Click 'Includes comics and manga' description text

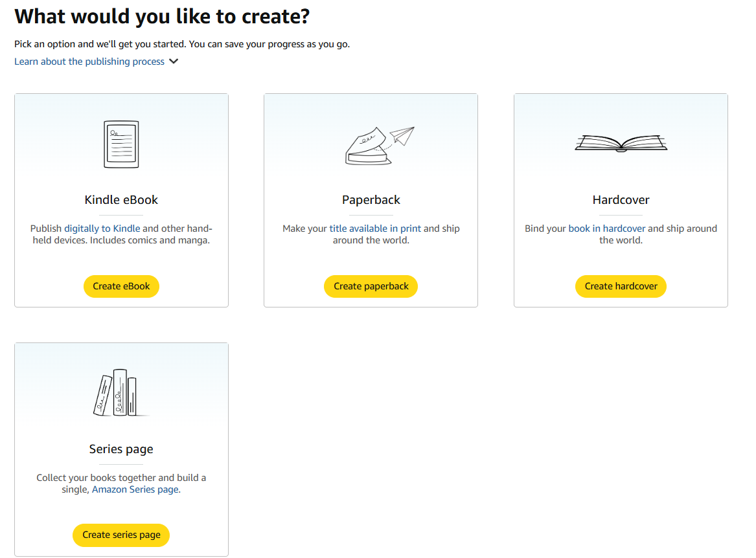click(150, 240)
